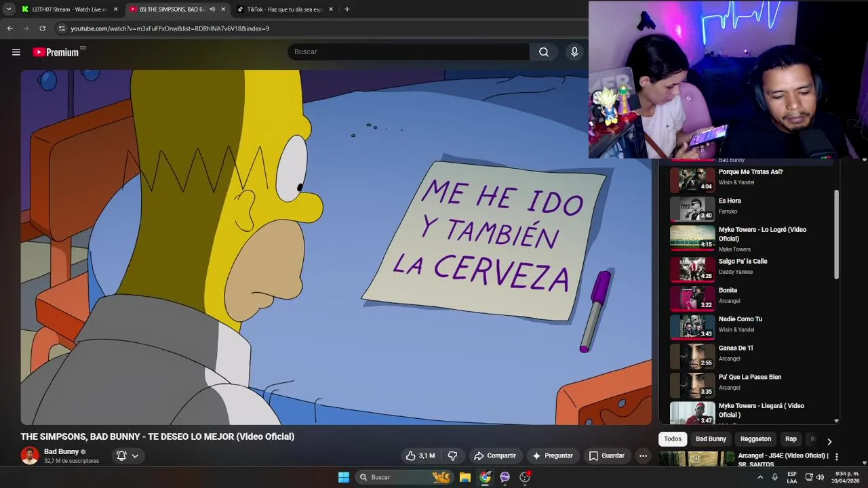The height and width of the screenshot is (488, 868).
Task: Open Bad Bunny channel name link
Action: (x=62, y=451)
